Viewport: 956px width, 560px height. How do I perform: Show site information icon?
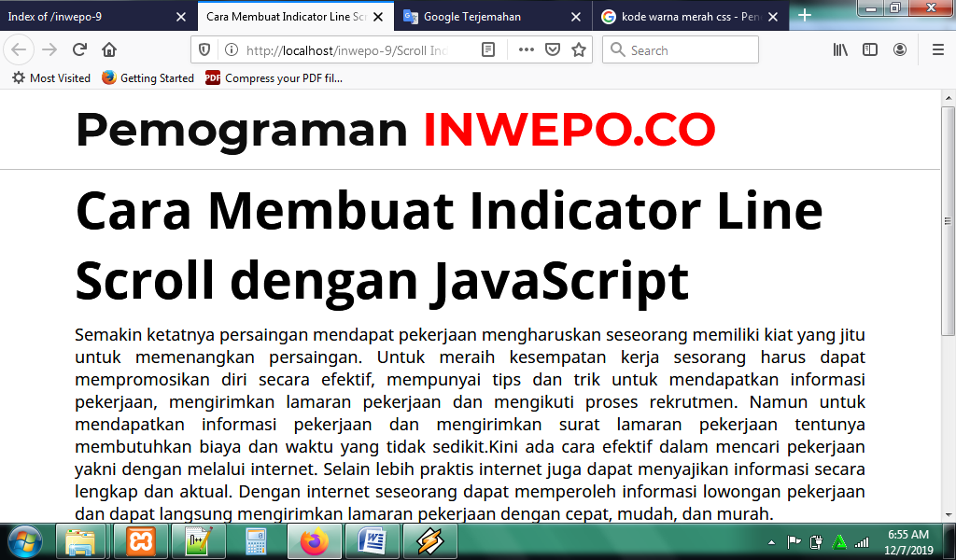click(x=232, y=50)
